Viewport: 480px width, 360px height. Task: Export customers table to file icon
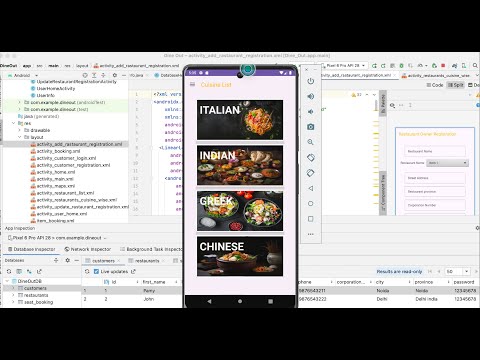(x=133, y=271)
